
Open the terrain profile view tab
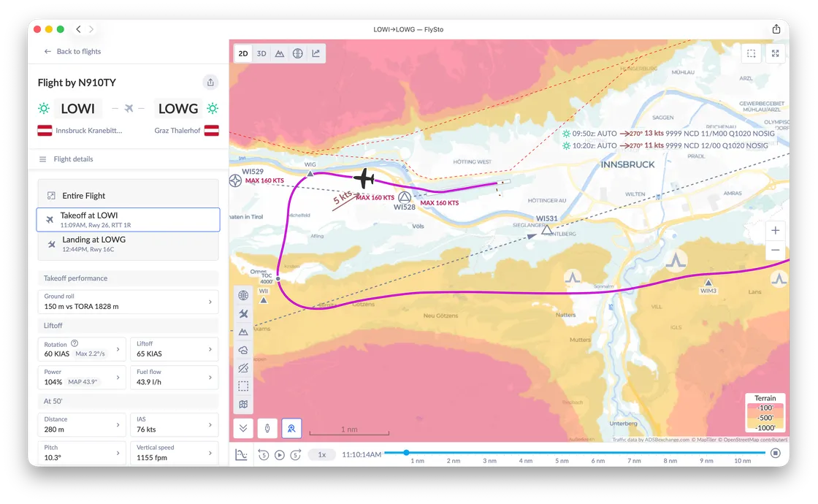[x=280, y=53]
